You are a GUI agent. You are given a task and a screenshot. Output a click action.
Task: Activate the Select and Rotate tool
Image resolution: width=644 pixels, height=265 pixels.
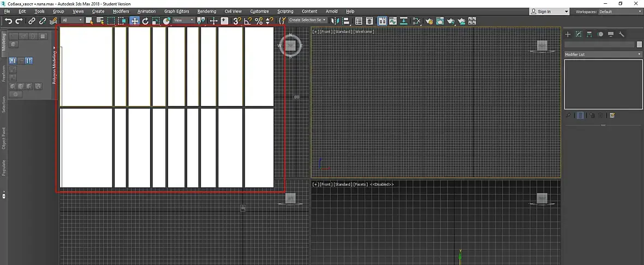(145, 21)
